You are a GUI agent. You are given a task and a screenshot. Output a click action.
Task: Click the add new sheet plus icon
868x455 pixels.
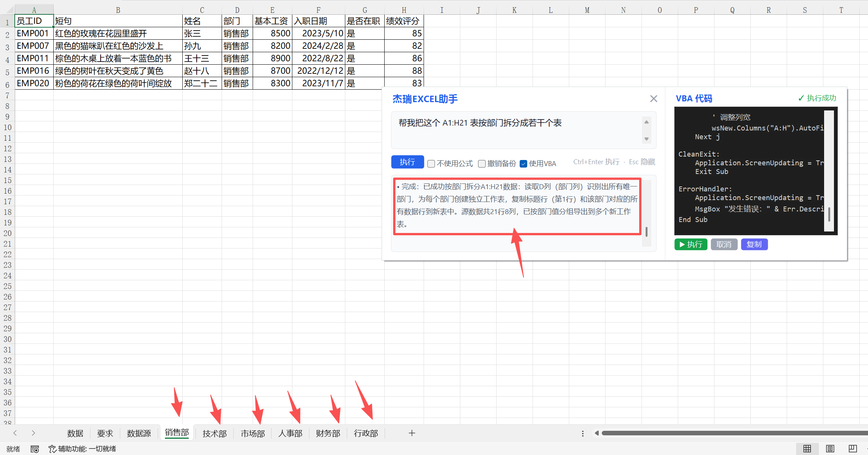coord(412,433)
